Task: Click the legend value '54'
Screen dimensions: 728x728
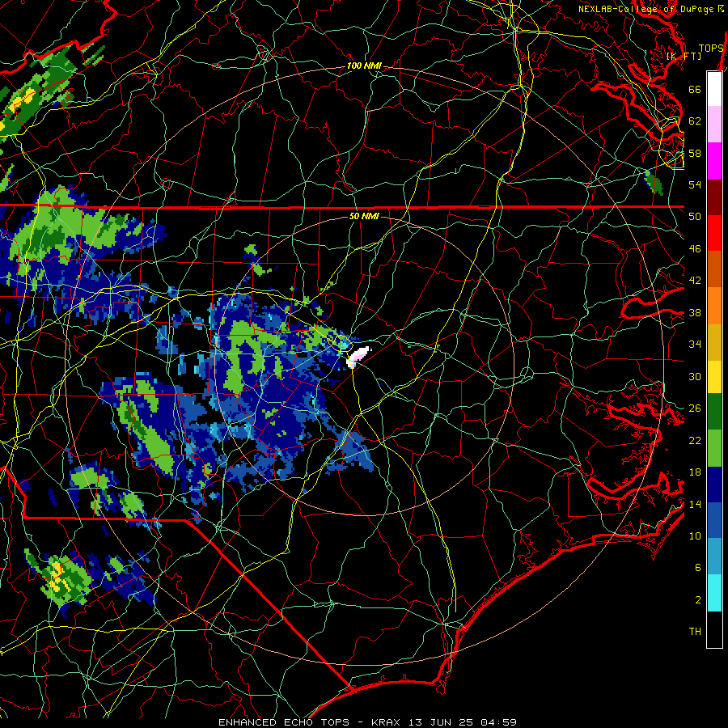Action: (x=695, y=185)
